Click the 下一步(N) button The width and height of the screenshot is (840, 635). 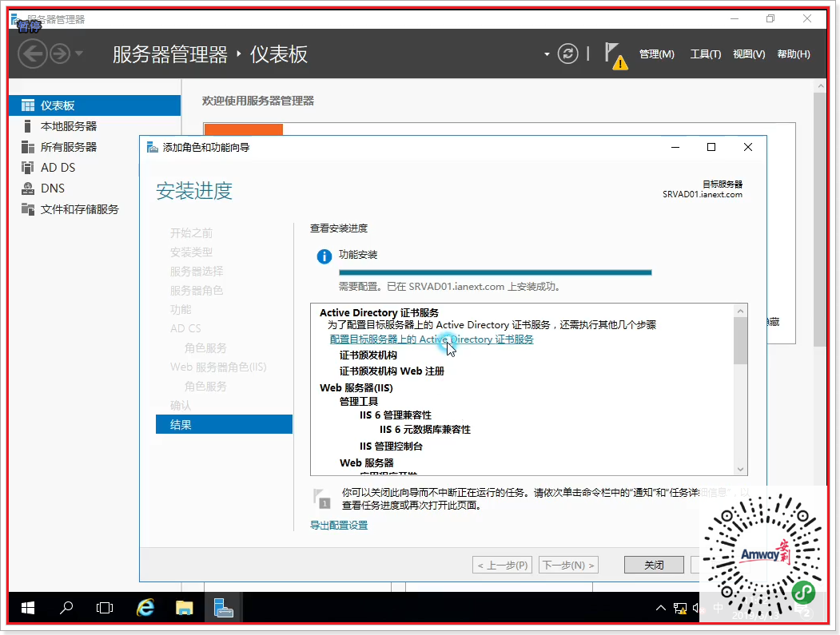tap(568, 565)
